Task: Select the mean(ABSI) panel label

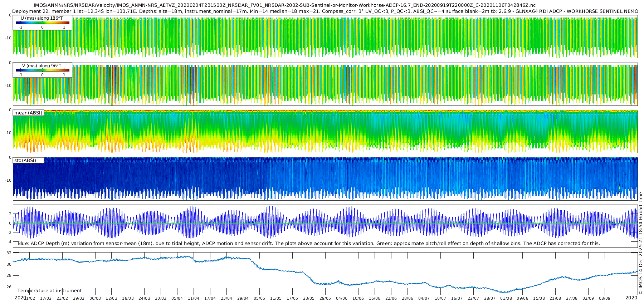Action: coord(28,113)
